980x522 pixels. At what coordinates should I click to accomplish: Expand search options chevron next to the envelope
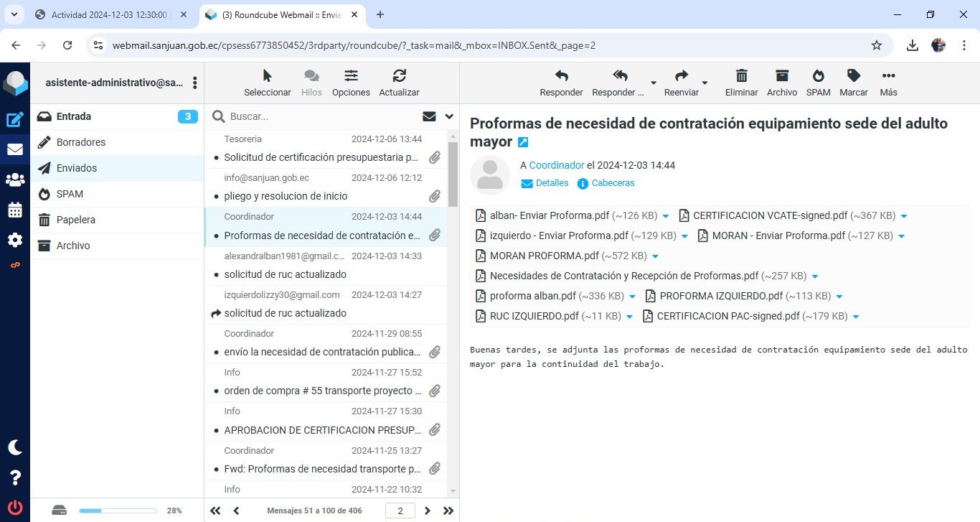point(449,116)
